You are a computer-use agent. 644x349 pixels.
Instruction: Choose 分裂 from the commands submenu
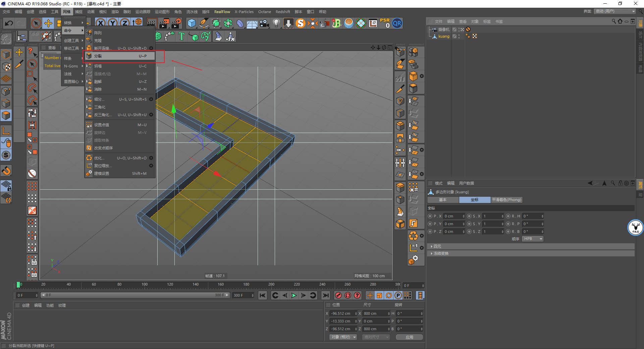pos(120,56)
